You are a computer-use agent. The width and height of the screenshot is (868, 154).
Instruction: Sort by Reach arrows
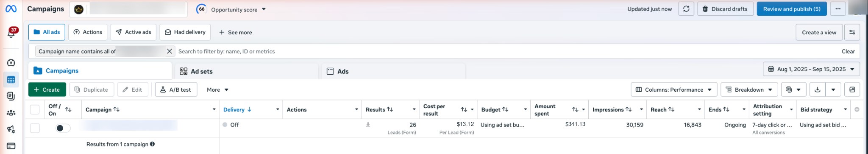671,109
